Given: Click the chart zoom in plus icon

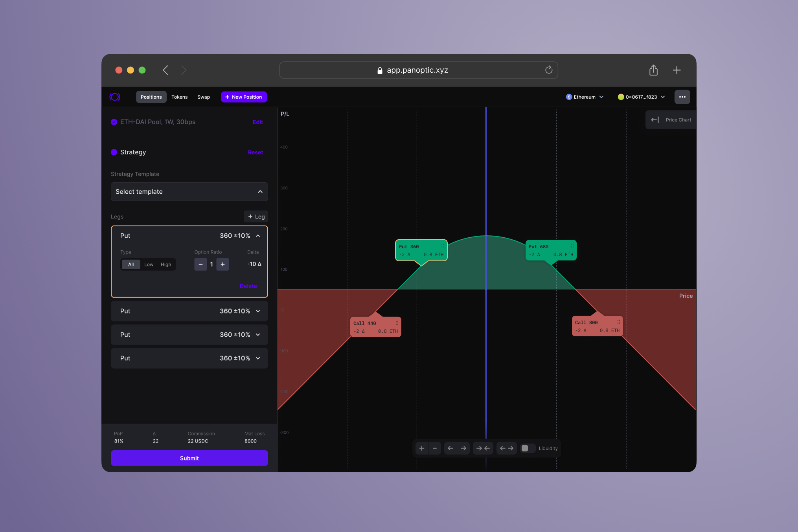Looking at the screenshot, I should 422,448.
